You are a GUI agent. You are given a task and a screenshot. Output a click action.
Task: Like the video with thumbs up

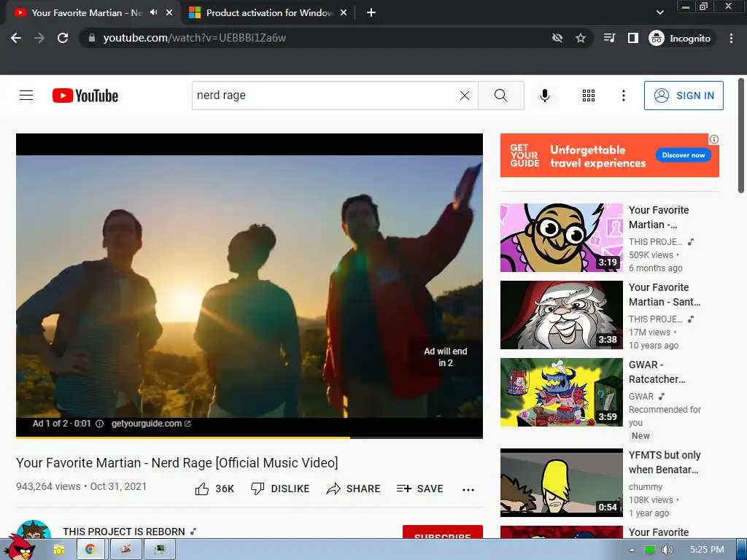(x=215, y=489)
